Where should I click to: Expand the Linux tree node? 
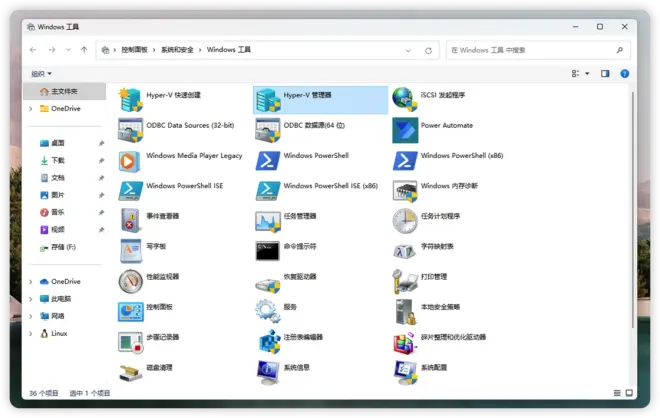(31, 333)
